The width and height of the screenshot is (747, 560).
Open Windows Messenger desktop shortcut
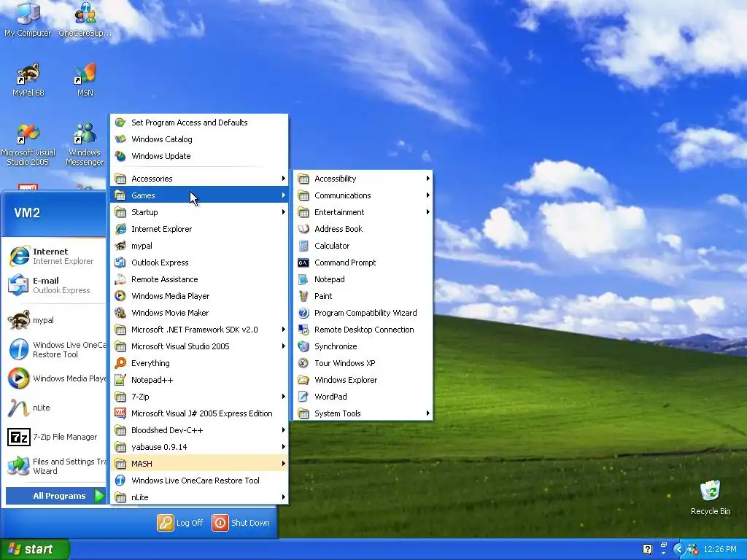pyautogui.click(x=85, y=145)
